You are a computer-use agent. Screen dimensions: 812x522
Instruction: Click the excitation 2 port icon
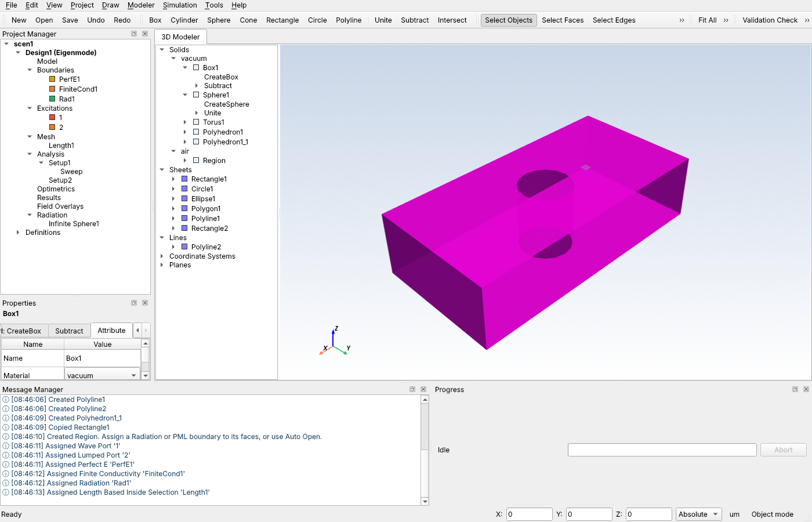point(52,127)
